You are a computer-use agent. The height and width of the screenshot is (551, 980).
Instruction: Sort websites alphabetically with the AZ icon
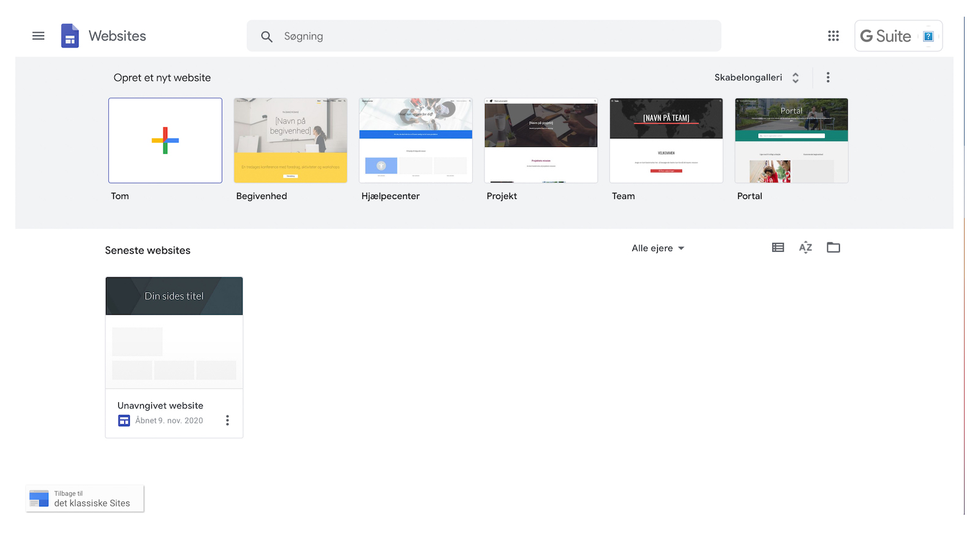coord(805,247)
